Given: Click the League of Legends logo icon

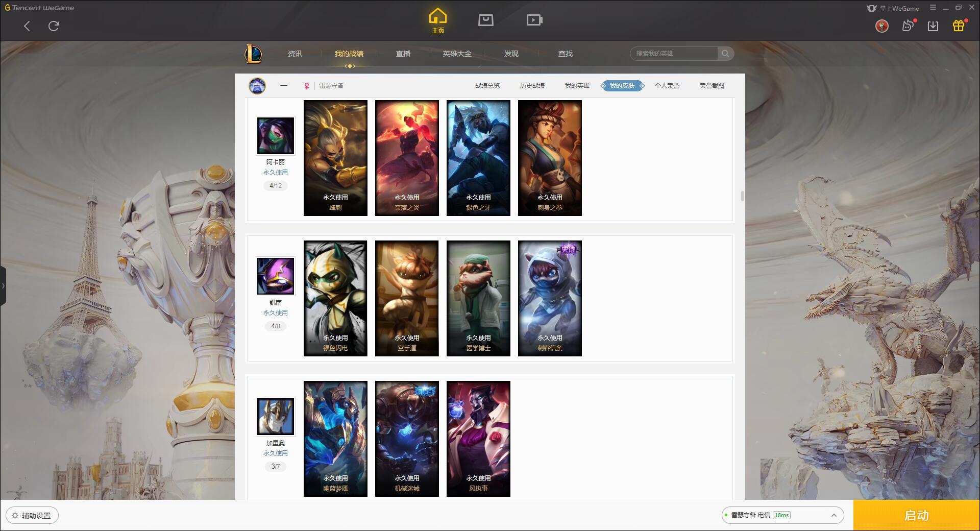Looking at the screenshot, I should (x=254, y=54).
